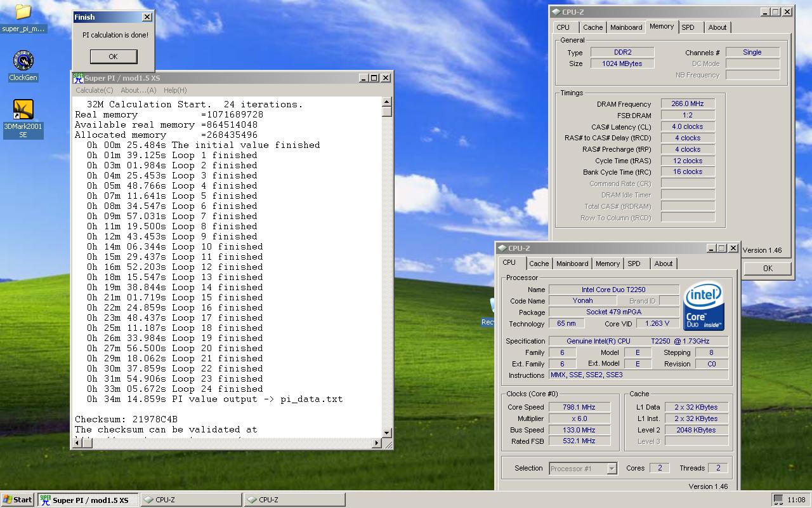Click the pi_data.txt output line

coord(214,399)
